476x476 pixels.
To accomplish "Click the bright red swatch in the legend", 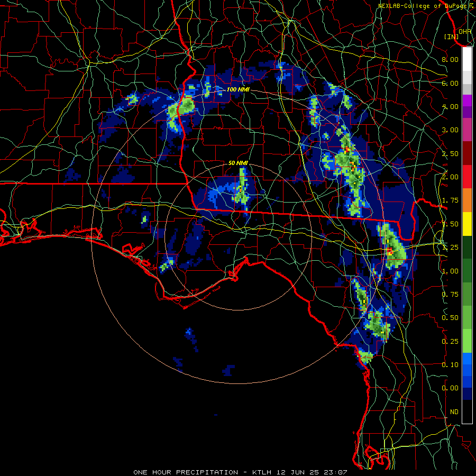I will (x=467, y=177).
